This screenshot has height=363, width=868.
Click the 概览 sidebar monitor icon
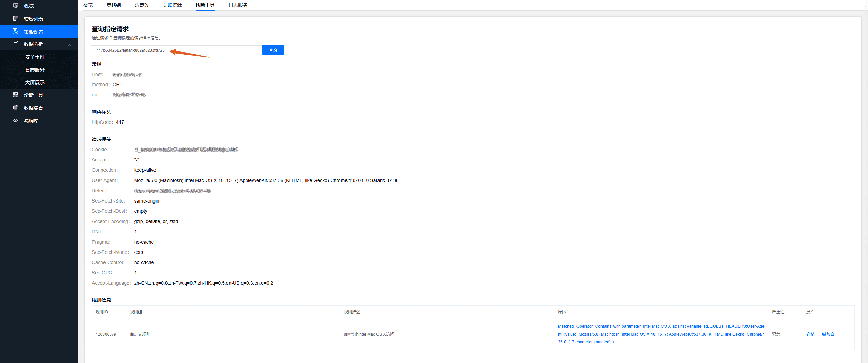point(16,6)
